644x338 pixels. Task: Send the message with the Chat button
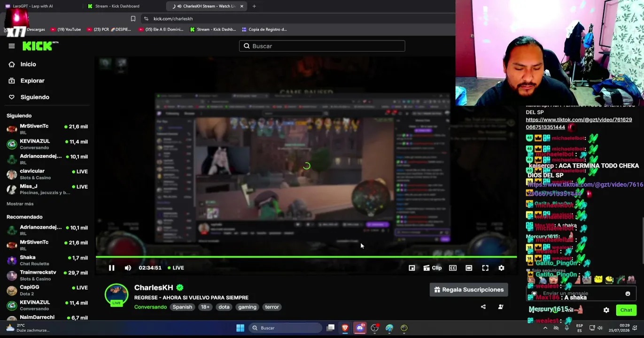tap(626, 310)
